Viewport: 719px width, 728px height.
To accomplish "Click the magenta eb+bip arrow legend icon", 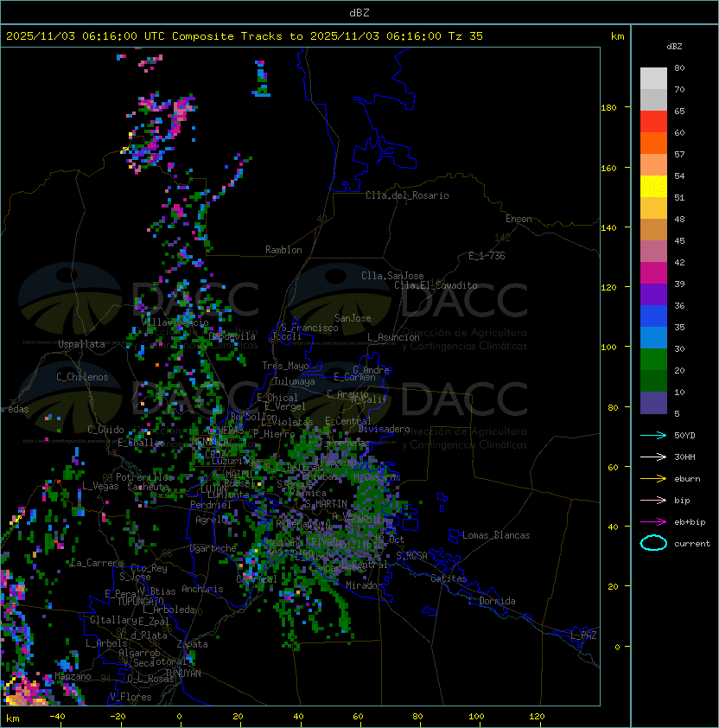I will [x=653, y=522].
